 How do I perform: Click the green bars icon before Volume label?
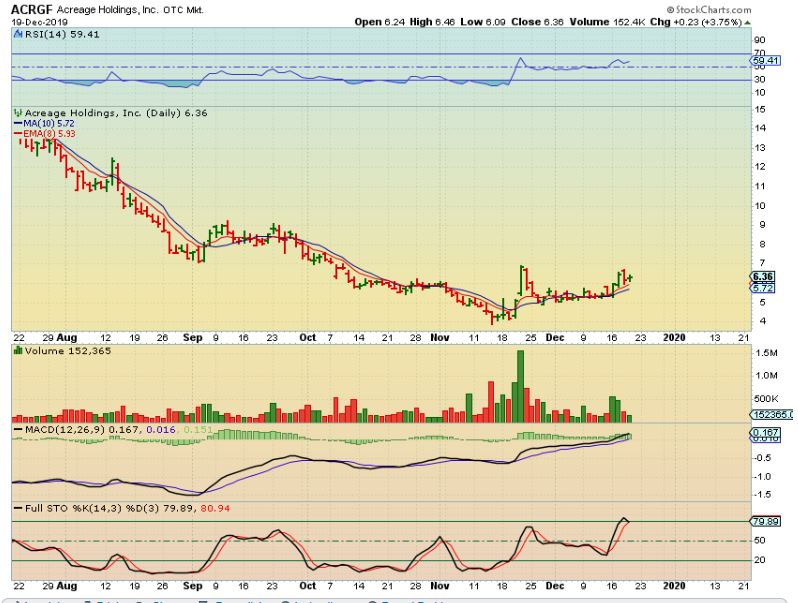pos(18,351)
